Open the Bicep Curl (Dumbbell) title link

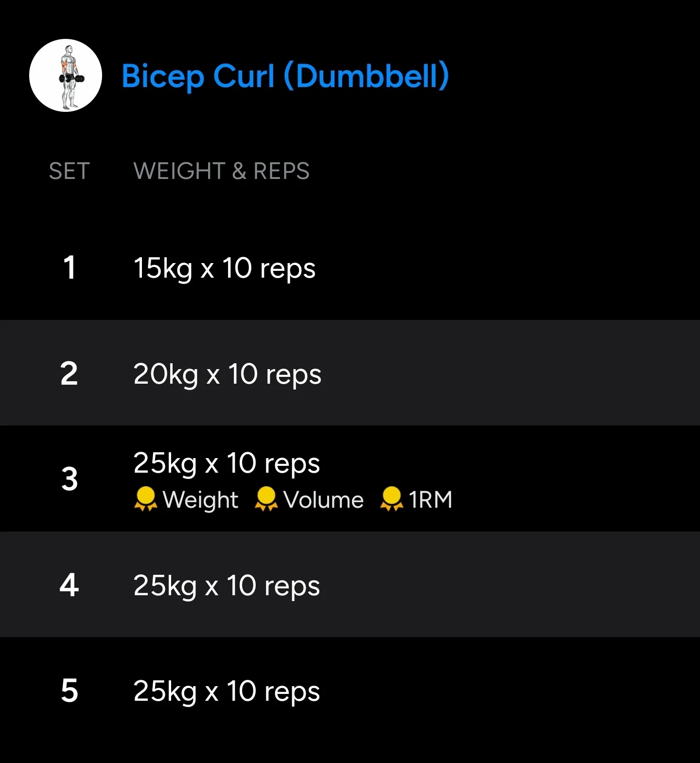(285, 76)
